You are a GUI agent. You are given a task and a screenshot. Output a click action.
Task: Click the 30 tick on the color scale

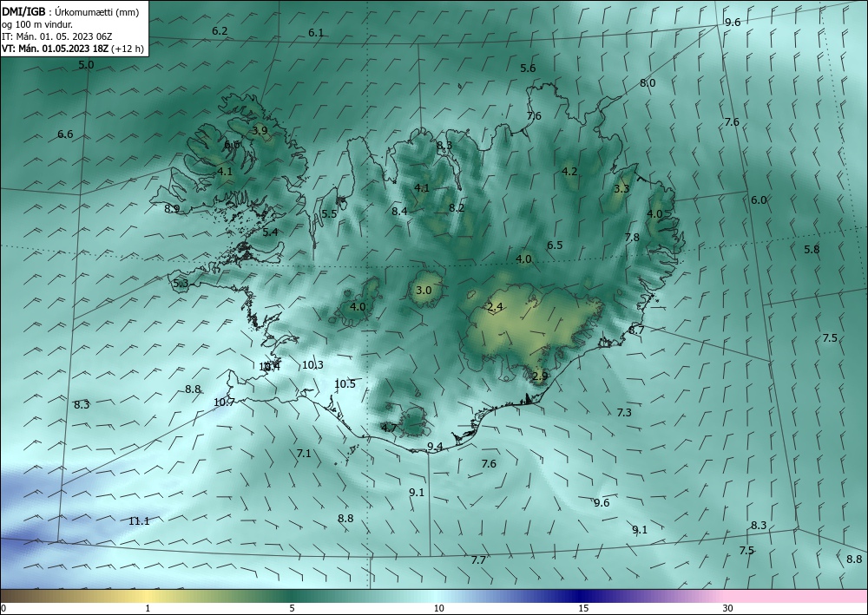tap(728, 608)
